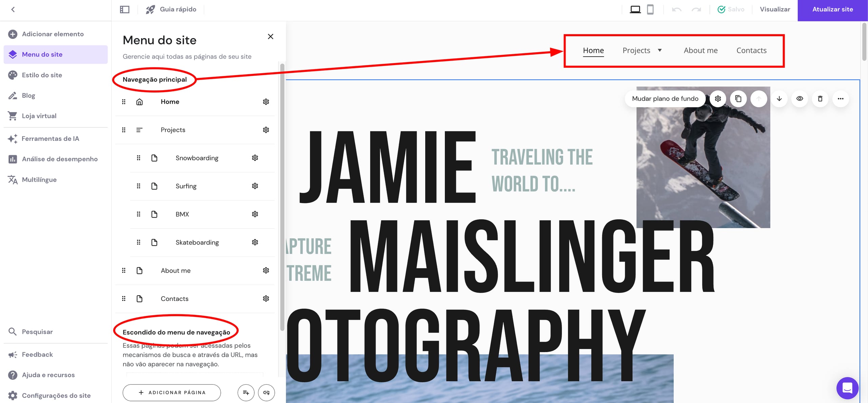The image size is (868, 403).
Task: Click the add link icon button
Action: click(x=266, y=392)
